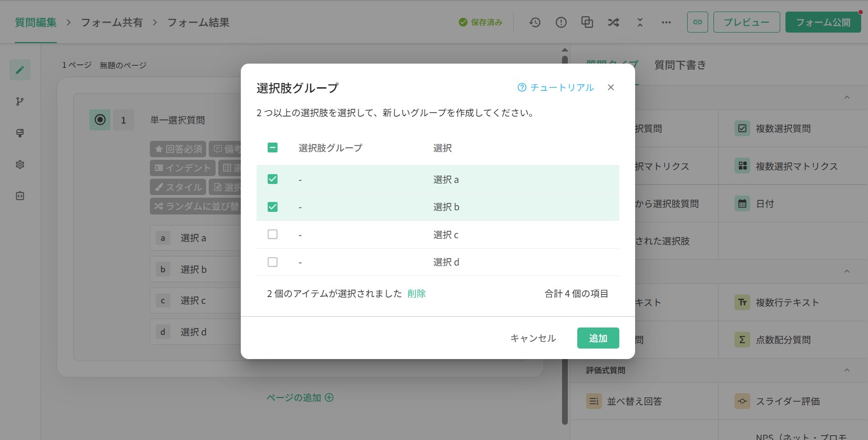The width and height of the screenshot is (868, 440).
Task: Click the multi-line text Tт icon
Action: [x=742, y=302]
